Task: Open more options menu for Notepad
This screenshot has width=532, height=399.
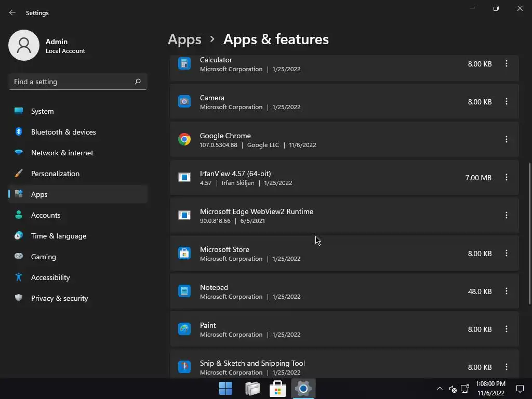Action: (507, 291)
